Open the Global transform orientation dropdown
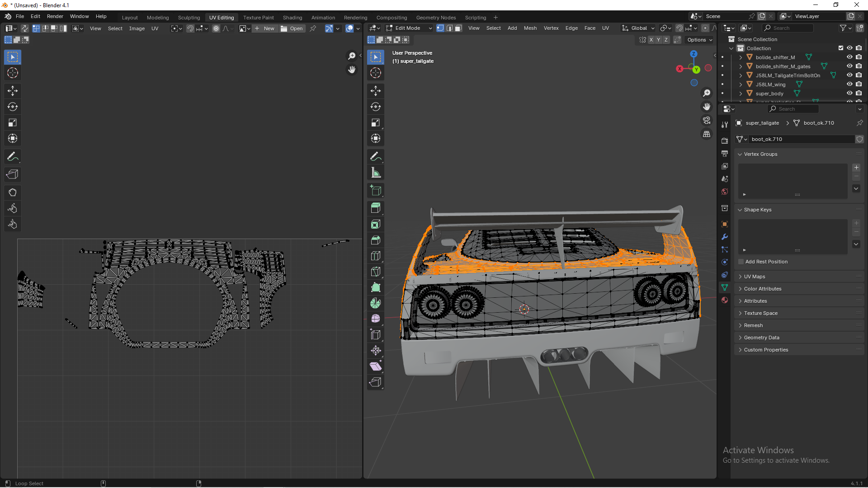Screen dimensions: 868x488 (x=638, y=28)
